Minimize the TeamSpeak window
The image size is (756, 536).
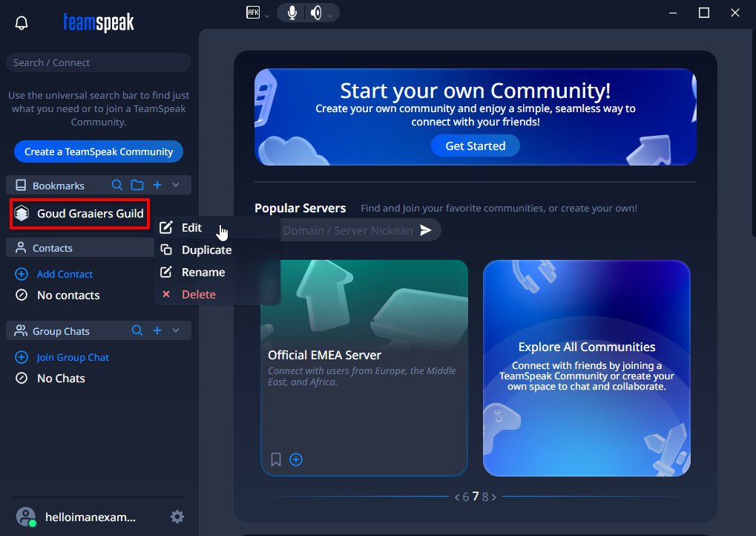673,13
